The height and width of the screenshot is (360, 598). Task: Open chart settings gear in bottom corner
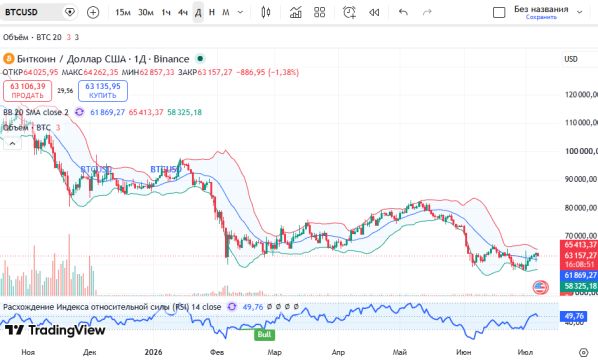coord(584,352)
